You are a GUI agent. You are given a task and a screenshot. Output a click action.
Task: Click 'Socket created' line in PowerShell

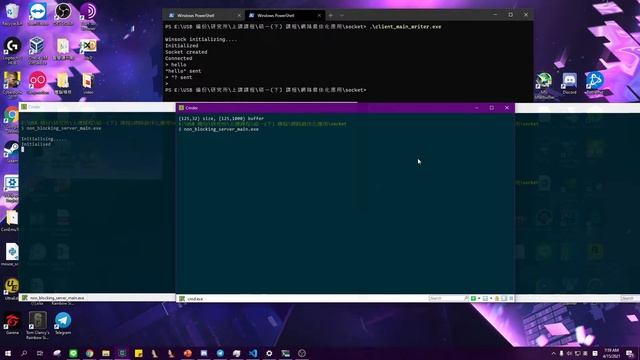tap(186, 52)
